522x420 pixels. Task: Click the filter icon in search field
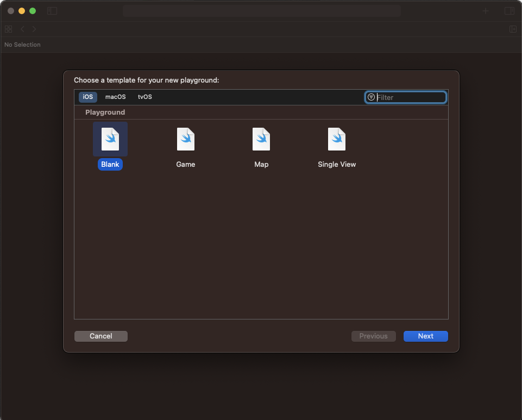pos(371,97)
